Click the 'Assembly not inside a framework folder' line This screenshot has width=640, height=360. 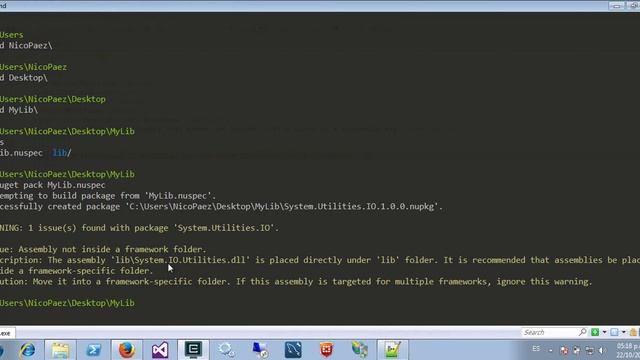(x=103, y=249)
